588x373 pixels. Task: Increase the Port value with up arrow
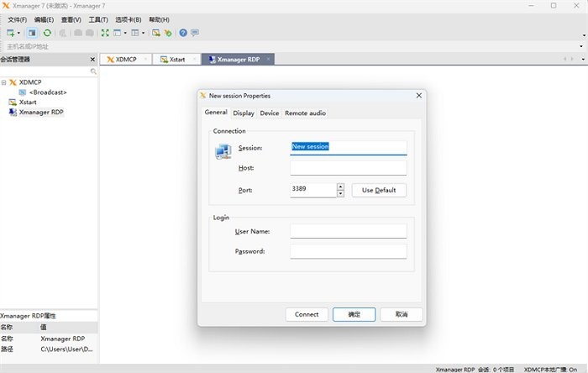pos(340,186)
